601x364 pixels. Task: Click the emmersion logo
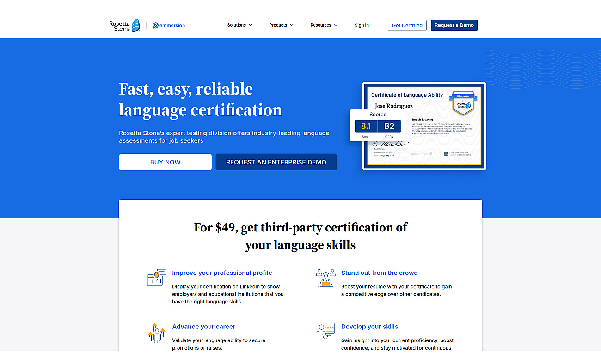[x=169, y=25]
